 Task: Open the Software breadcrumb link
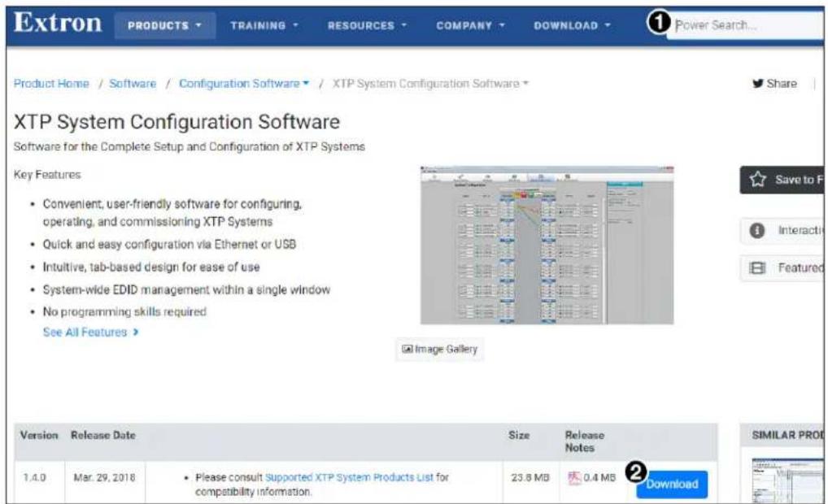pos(133,84)
